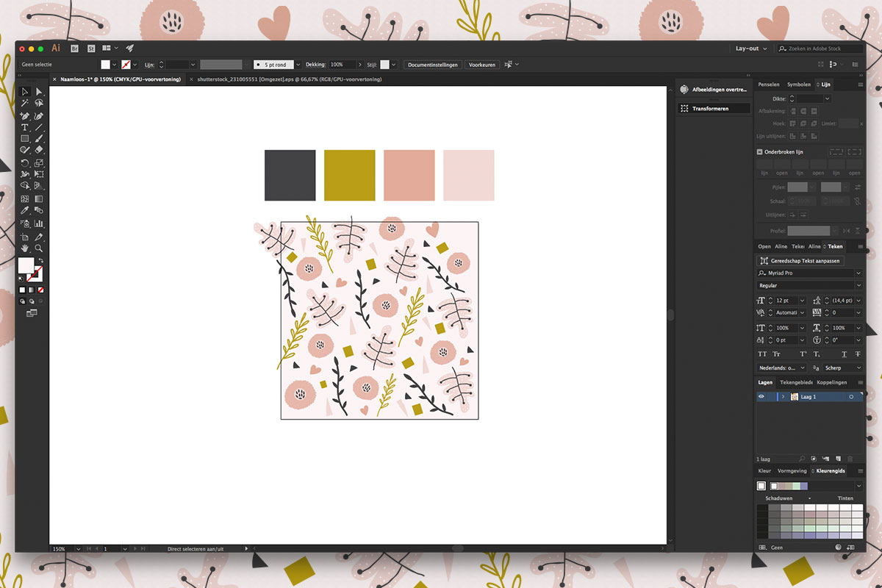882x588 pixels.
Task: Toggle Superscript text style
Action: pos(803,354)
